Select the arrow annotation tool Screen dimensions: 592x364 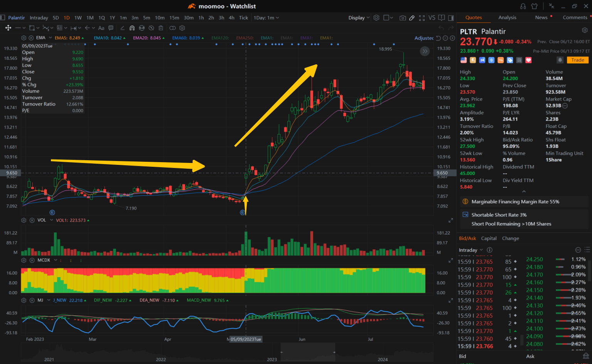(88, 28)
